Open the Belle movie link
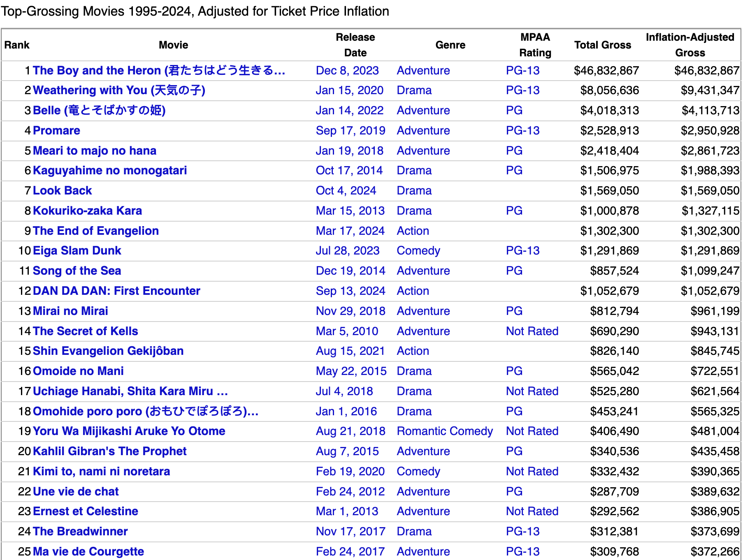Image resolution: width=743 pixels, height=560 pixels. click(x=99, y=110)
